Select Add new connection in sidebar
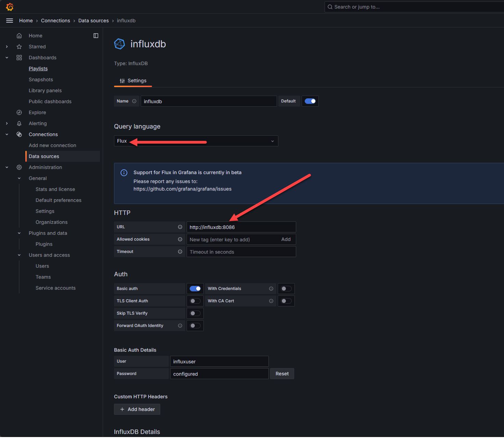This screenshot has height=448, width=504. (x=52, y=145)
